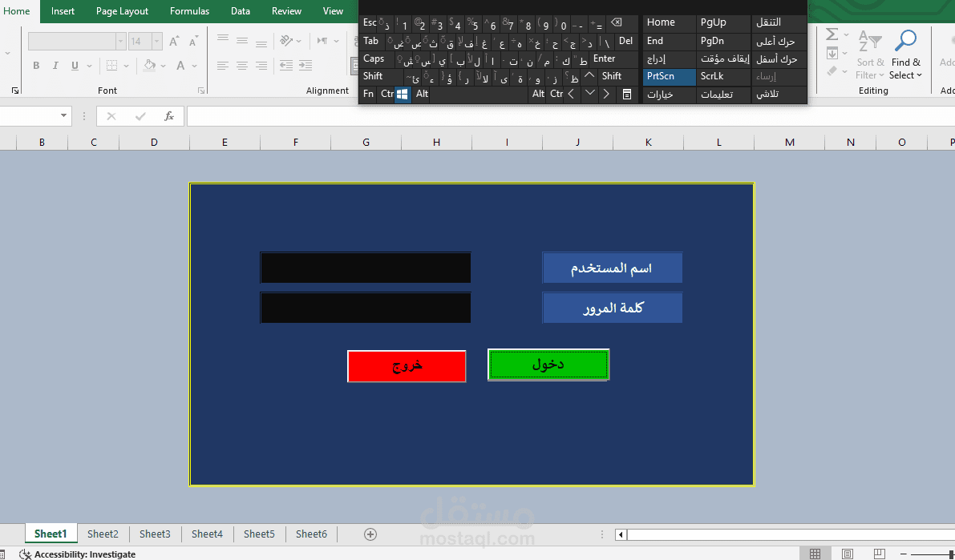The width and height of the screenshot is (955, 560).
Task: Open the AutoSum dropdown arrow
Action: point(846,34)
